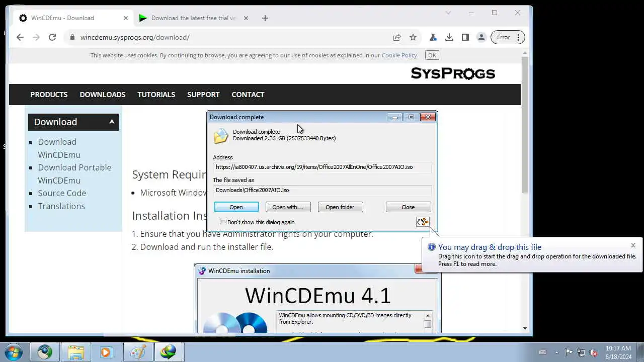Open Windows Explorer from taskbar
This screenshot has height=362, width=644.
[75, 352]
